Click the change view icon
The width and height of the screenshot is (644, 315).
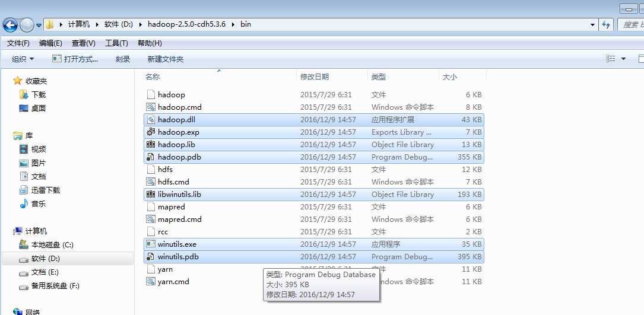611,59
